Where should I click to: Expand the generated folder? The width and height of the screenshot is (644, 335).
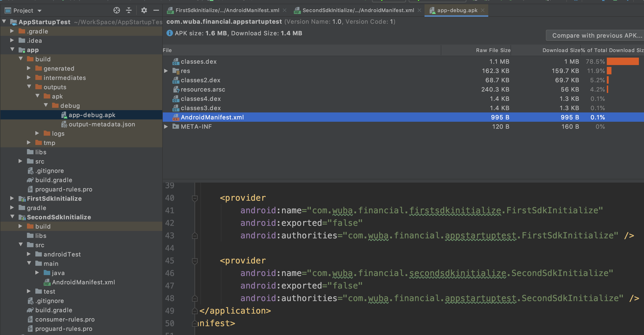click(x=29, y=68)
